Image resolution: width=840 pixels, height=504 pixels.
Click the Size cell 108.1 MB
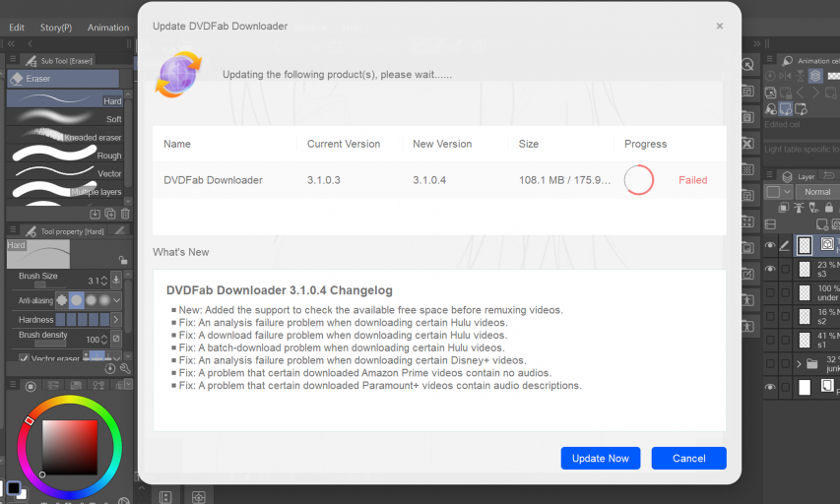point(564,180)
